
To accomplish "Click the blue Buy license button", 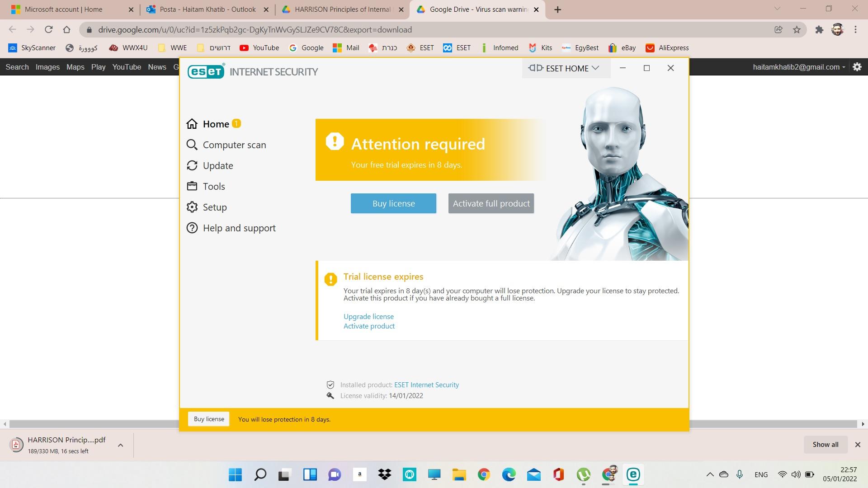I will click(x=393, y=203).
